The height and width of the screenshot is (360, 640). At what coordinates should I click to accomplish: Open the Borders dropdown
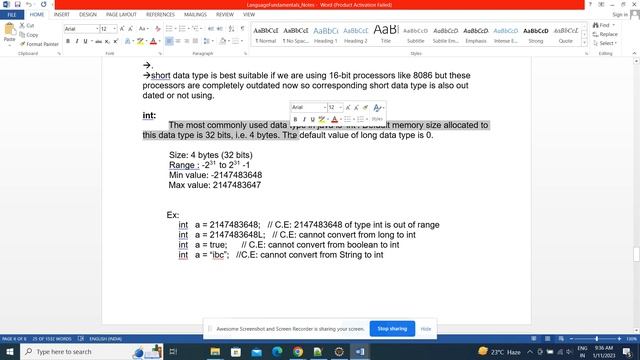pyautogui.click(x=238, y=41)
